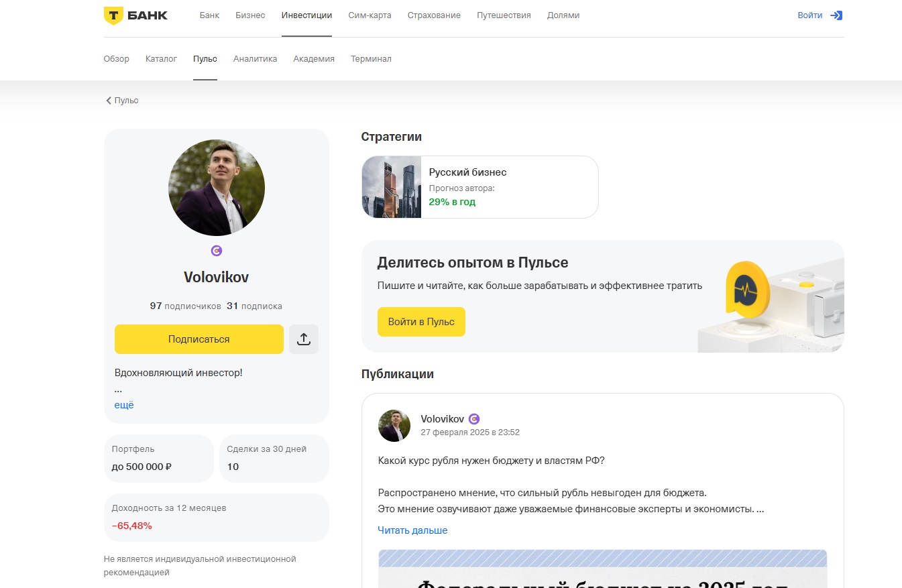Switch to the Обзор tab
The image size is (902, 588).
pos(116,59)
